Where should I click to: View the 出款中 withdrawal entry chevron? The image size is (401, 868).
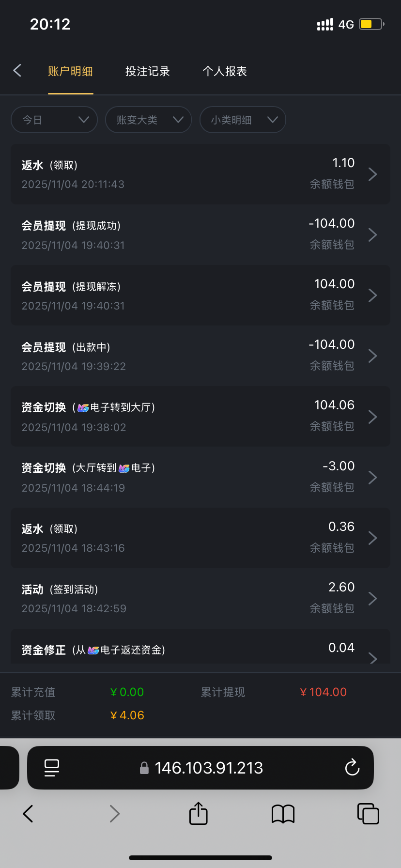pyautogui.click(x=372, y=356)
